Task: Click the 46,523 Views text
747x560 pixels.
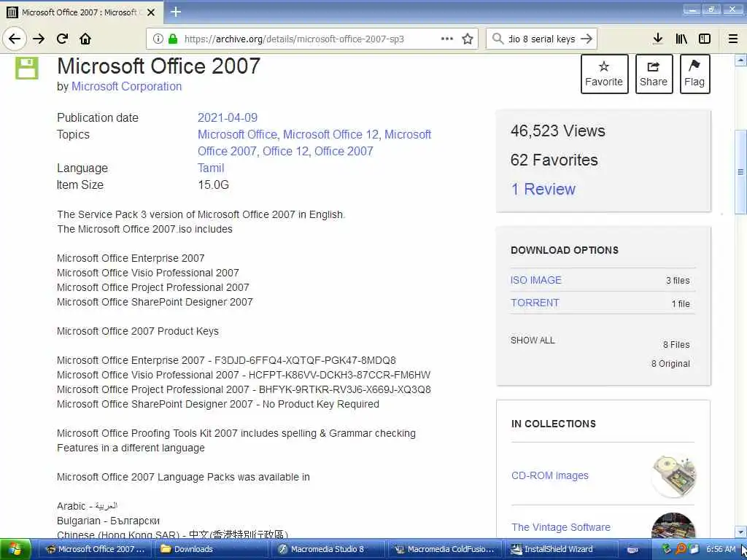Action: 558,131
